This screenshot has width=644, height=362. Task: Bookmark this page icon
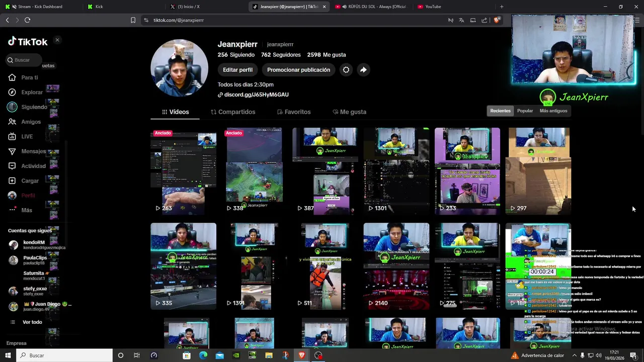pyautogui.click(x=133, y=20)
